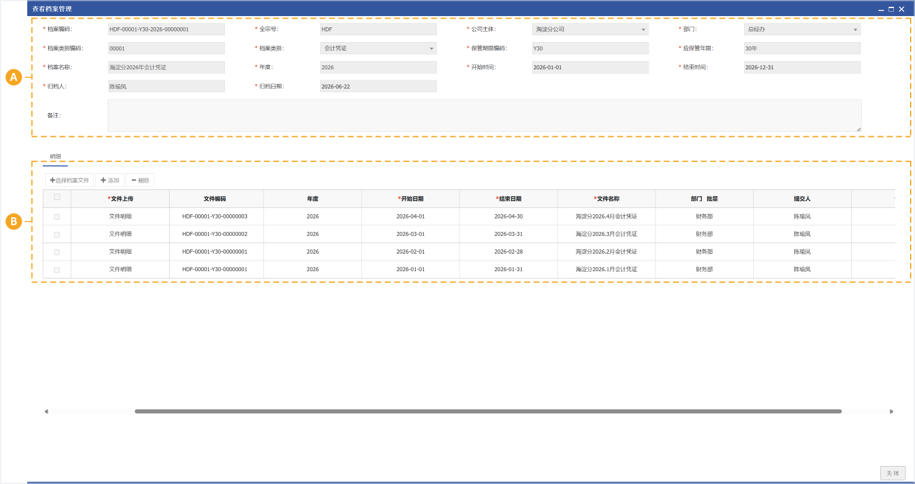Click the horizontal scrollbar left arrow
This screenshot has width=915, height=484.
[46, 412]
